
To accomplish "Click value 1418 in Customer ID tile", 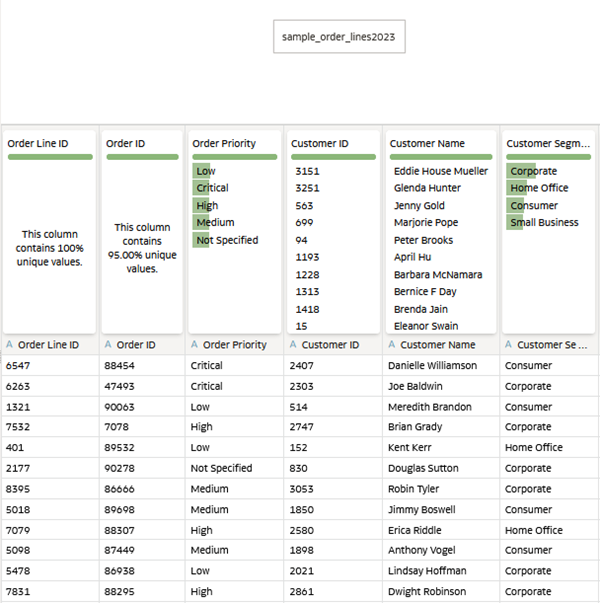I will pos(307,309).
